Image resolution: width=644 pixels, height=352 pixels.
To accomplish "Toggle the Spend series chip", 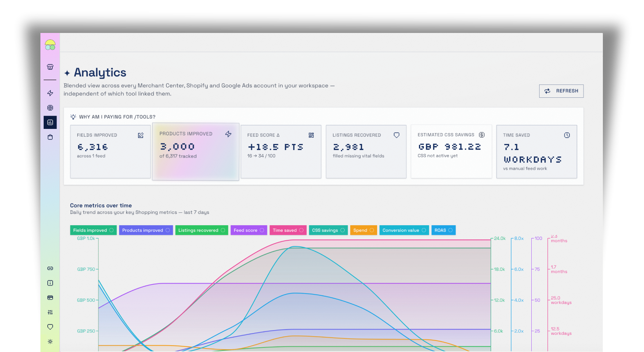I will [364, 230].
